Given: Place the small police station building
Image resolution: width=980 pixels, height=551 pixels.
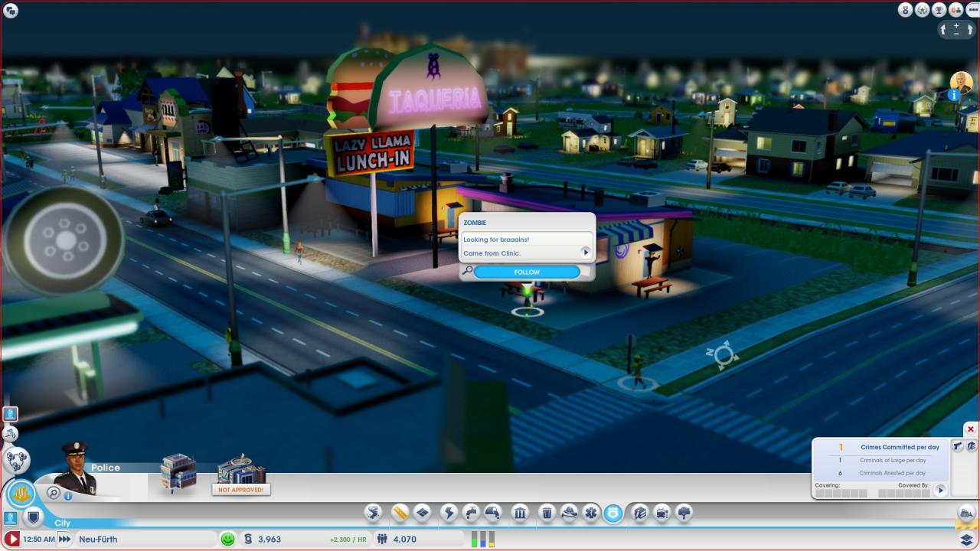Looking at the screenshot, I should pyautogui.click(x=178, y=472).
